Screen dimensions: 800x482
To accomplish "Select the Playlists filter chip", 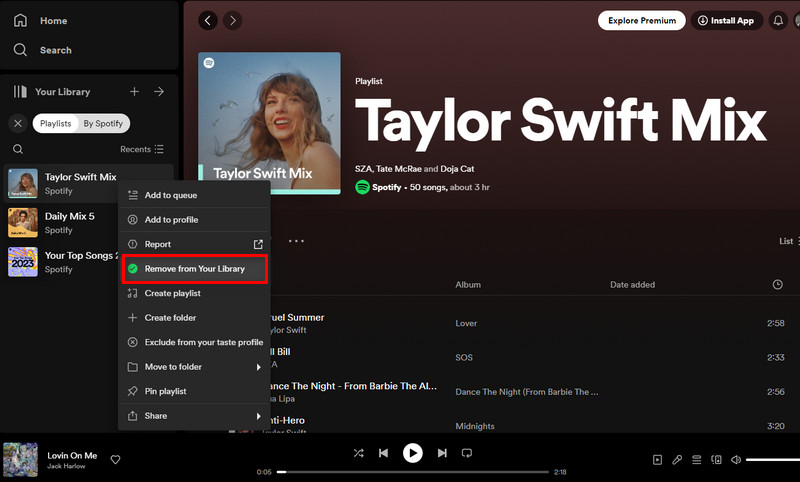I will point(56,123).
